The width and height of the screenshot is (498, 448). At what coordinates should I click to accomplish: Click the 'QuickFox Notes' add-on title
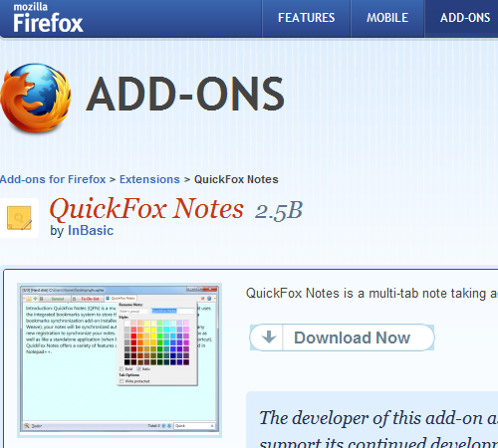click(x=146, y=209)
